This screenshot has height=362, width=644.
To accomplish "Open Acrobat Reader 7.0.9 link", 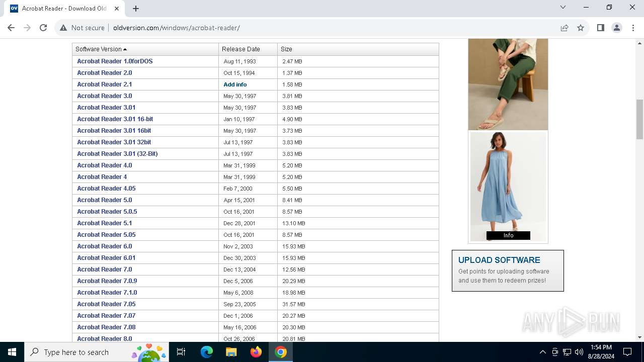I will (107, 281).
